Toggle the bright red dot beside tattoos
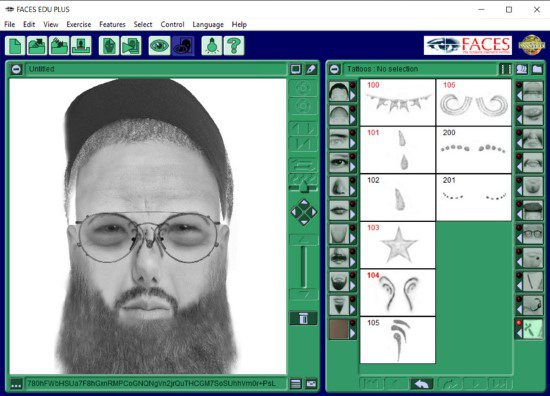550x396 pixels. 519,323
